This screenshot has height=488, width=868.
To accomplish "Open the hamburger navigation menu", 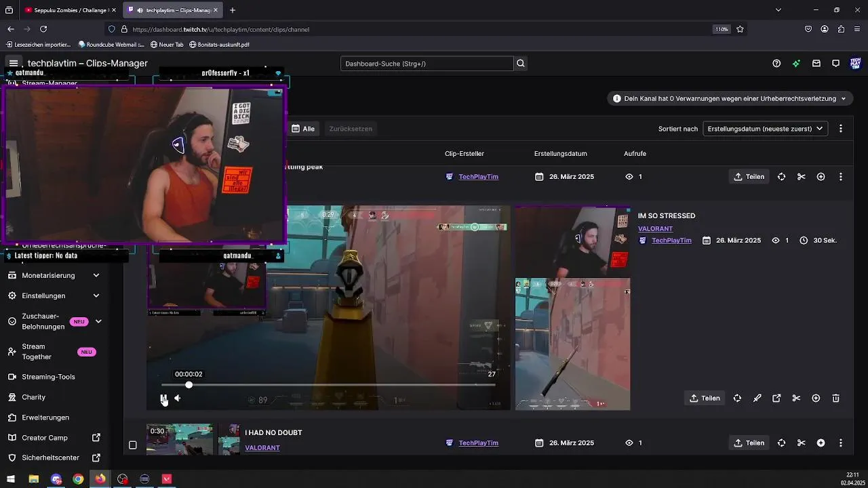I will click(14, 63).
